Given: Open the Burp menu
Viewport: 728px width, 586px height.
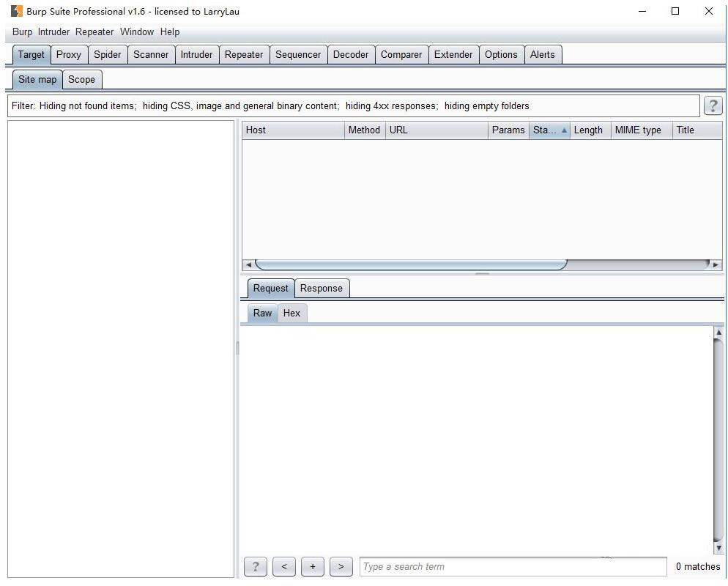Looking at the screenshot, I should click(x=22, y=32).
